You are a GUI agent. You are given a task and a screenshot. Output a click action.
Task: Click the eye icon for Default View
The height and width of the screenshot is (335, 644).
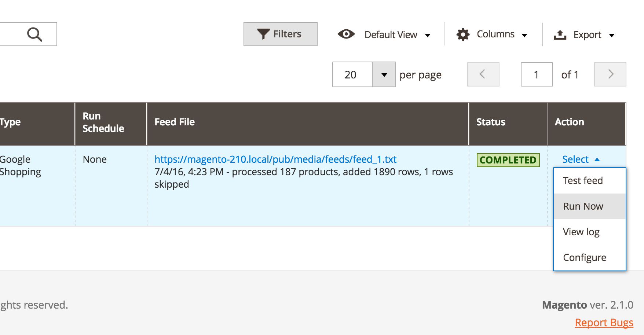click(x=346, y=34)
